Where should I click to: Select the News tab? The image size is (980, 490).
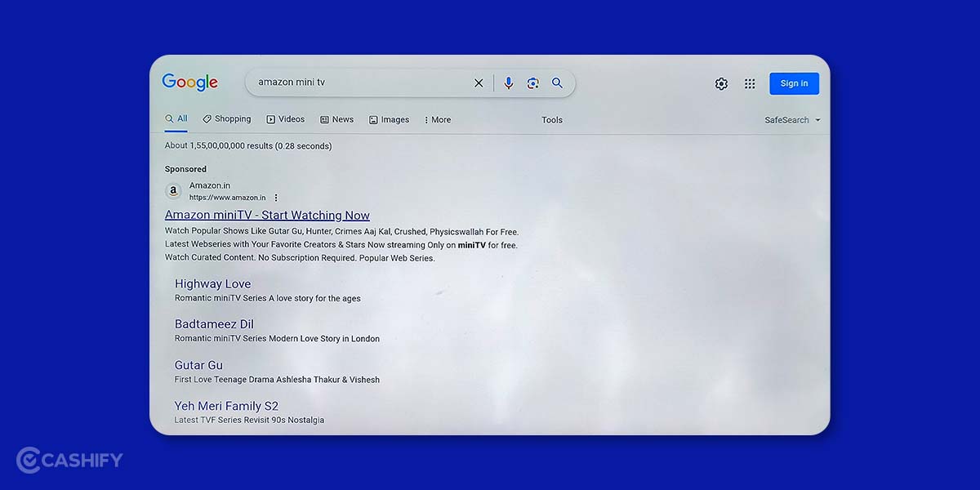[x=336, y=119]
